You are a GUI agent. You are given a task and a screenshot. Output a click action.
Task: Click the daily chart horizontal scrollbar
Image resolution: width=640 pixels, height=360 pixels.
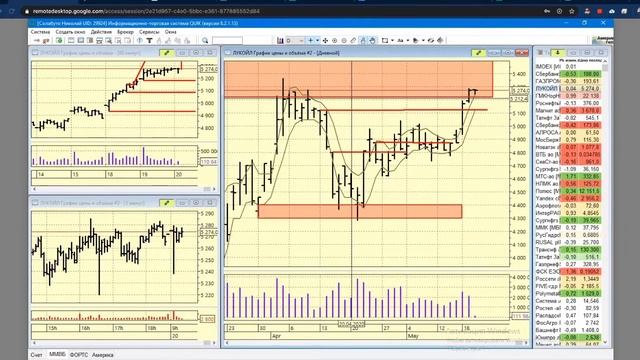click(x=376, y=343)
